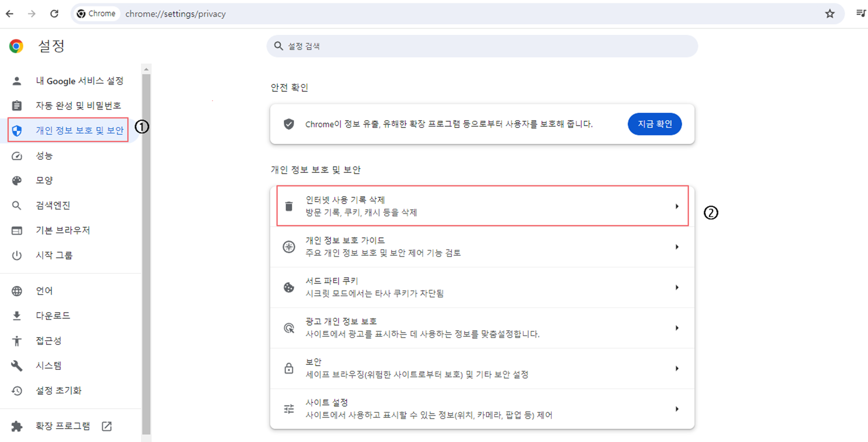Click the 설정 검색 search field
Viewport: 868px width, 442px height.
click(482, 46)
